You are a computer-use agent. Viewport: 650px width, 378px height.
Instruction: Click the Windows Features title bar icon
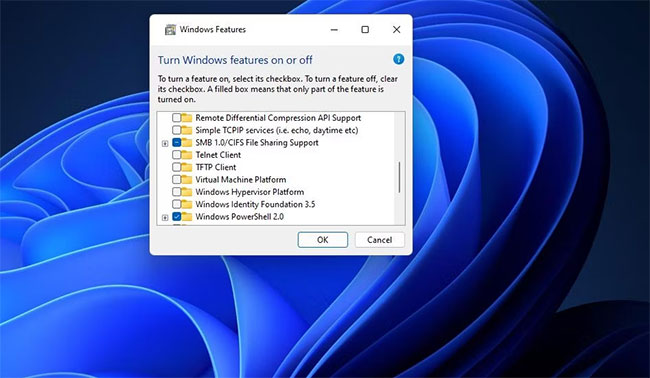click(x=170, y=29)
